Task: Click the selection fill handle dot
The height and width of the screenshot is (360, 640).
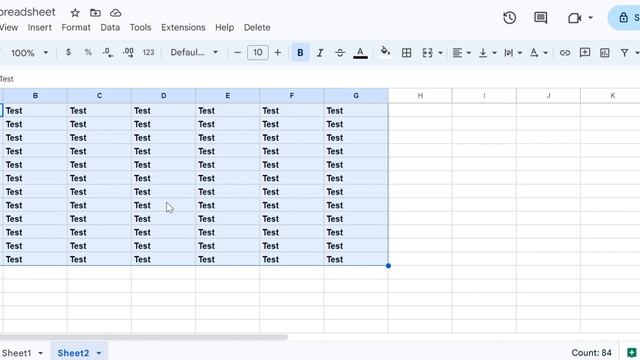Action: (x=388, y=266)
